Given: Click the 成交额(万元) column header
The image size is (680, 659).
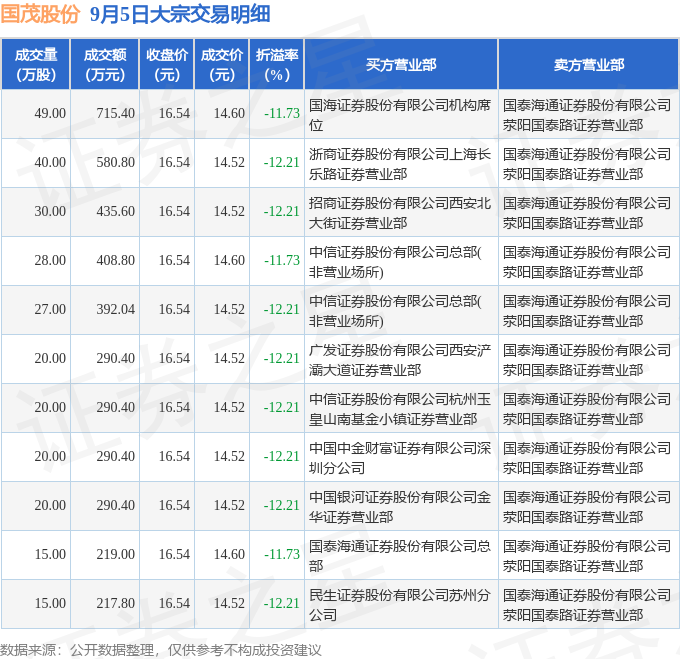Looking at the screenshot, I should pyautogui.click(x=105, y=64).
